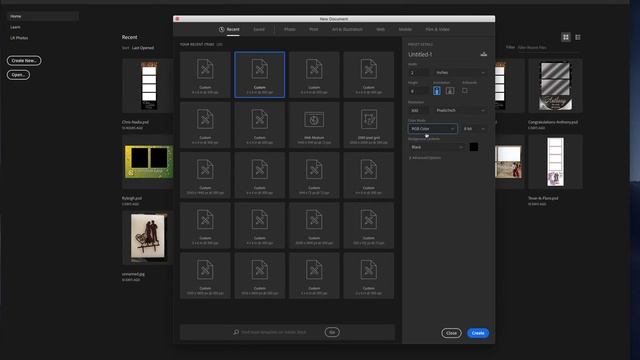Click the Width value field
This screenshot has width=640, height=360.
pyautogui.click(x=418, y=73)
